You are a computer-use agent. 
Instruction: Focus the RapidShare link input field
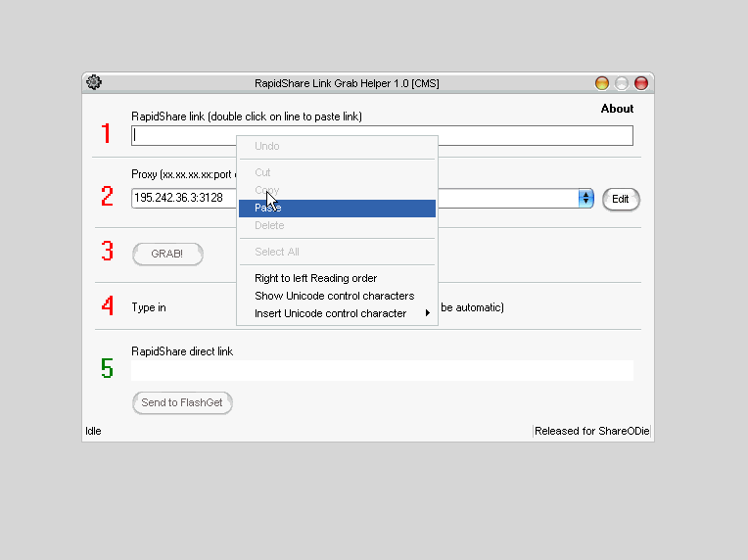click(382, 135)
